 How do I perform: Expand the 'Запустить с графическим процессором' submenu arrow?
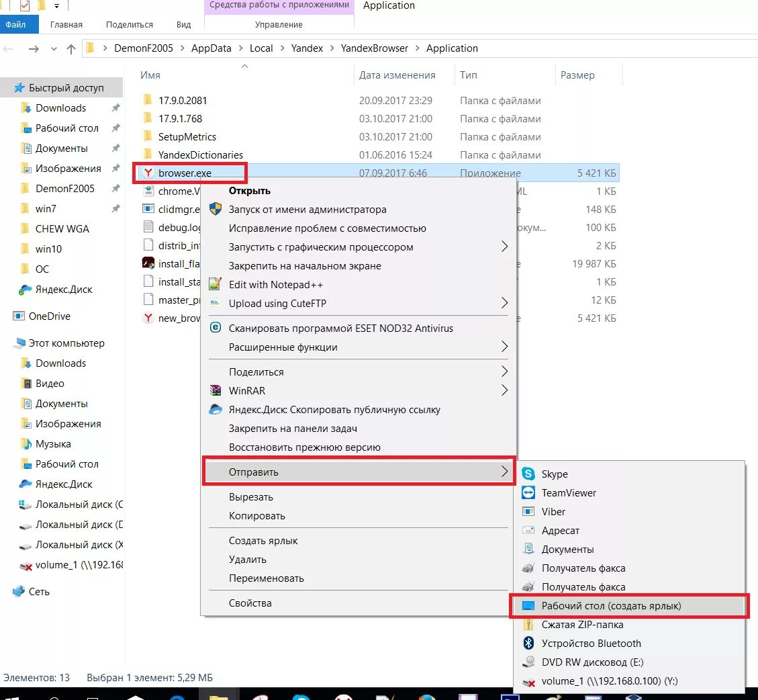click(504, 247)
